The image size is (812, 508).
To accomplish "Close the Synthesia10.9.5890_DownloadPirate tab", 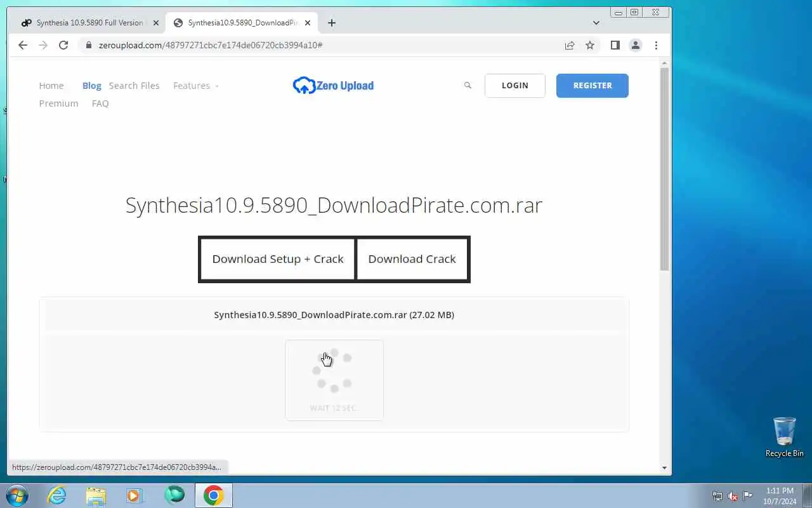I will click(x=308, y=23).
